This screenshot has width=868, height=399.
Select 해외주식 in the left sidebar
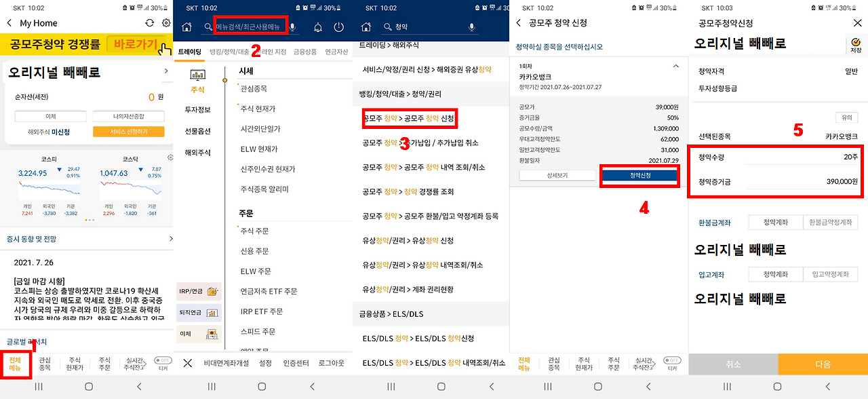198,153
